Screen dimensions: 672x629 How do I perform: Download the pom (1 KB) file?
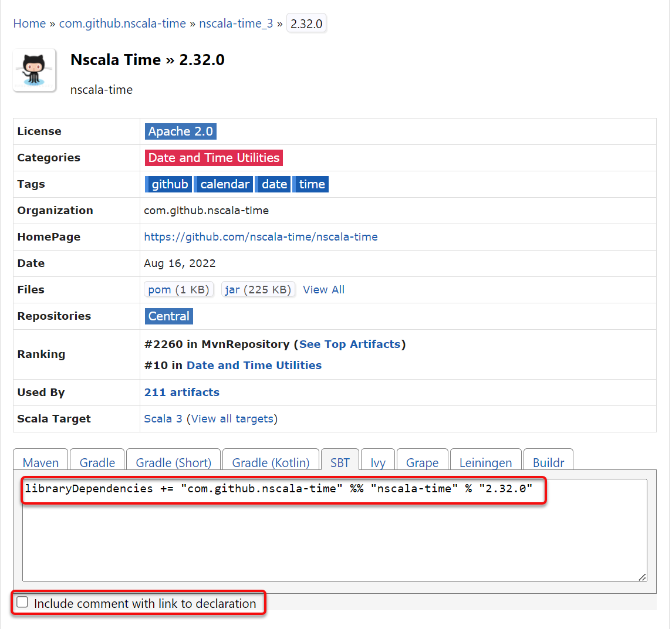point(179,290)
